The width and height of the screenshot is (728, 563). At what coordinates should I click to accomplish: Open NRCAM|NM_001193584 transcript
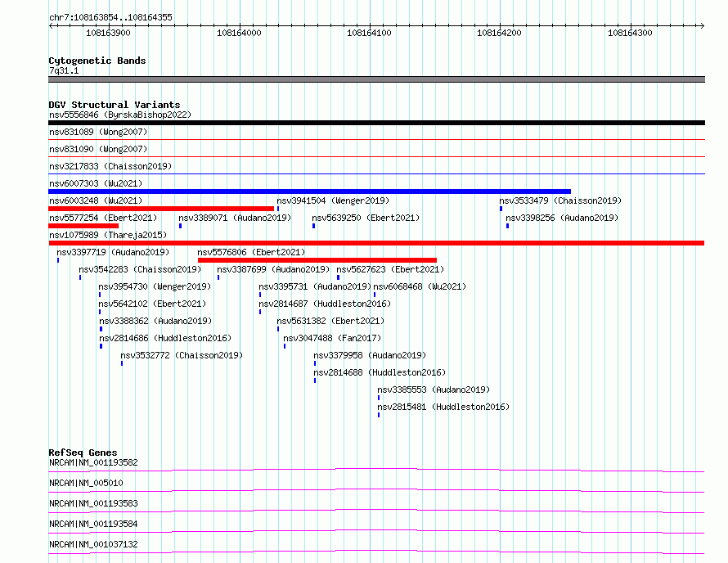coord(93,524)
